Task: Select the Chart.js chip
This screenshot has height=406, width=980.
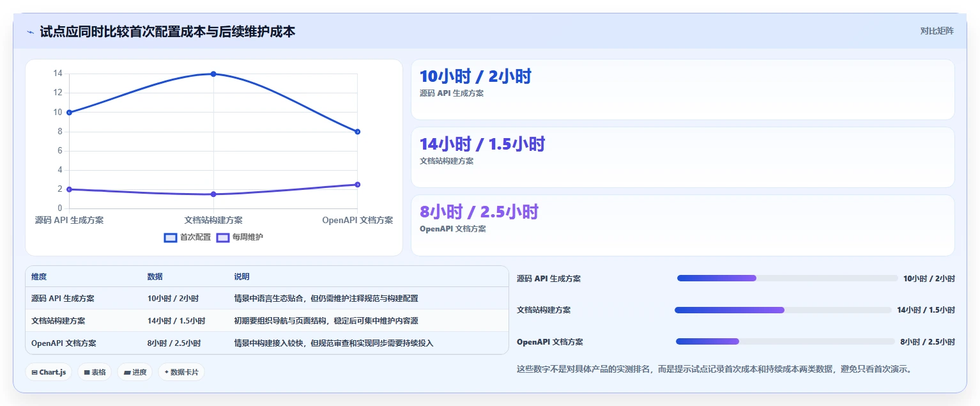Action: click(x=49, y=372)
